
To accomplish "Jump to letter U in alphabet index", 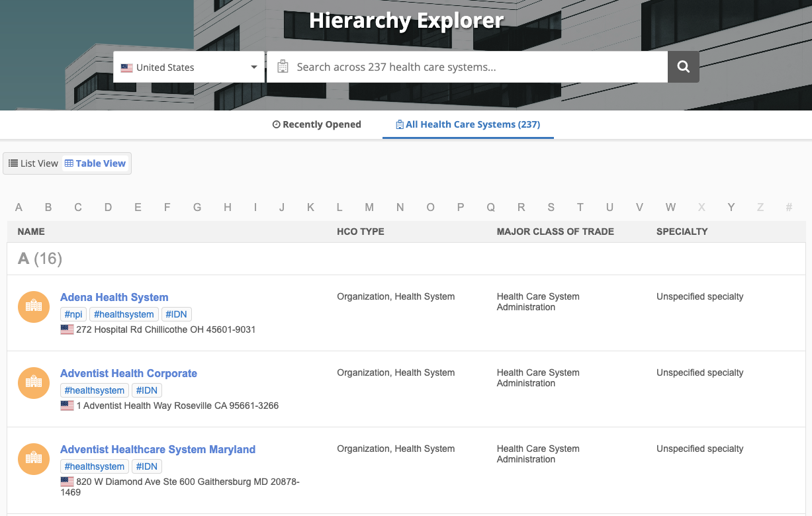I will pyautogui.click(x=610, y=207).
